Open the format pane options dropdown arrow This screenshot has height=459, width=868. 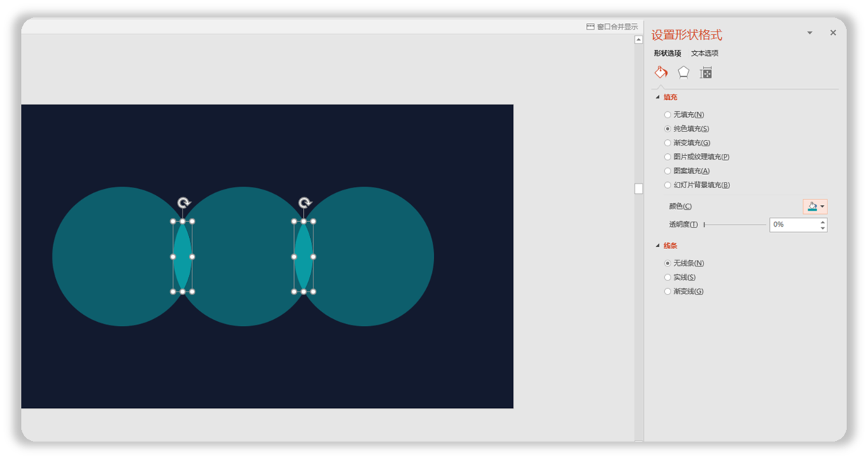coord(810,33)
